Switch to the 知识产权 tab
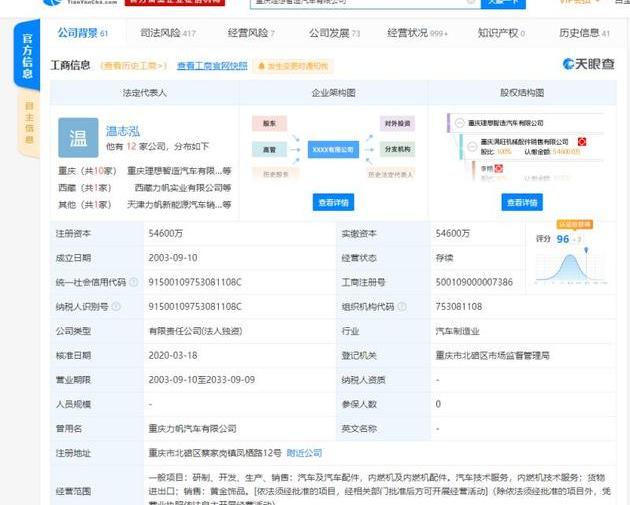Viewport: 630px width, 505px height. coord(501,33)
